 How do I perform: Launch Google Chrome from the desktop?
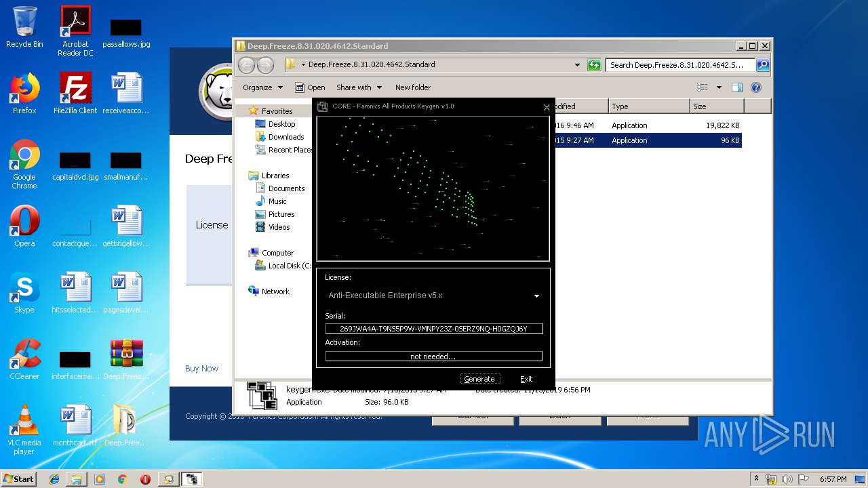(x=24, y=165)
